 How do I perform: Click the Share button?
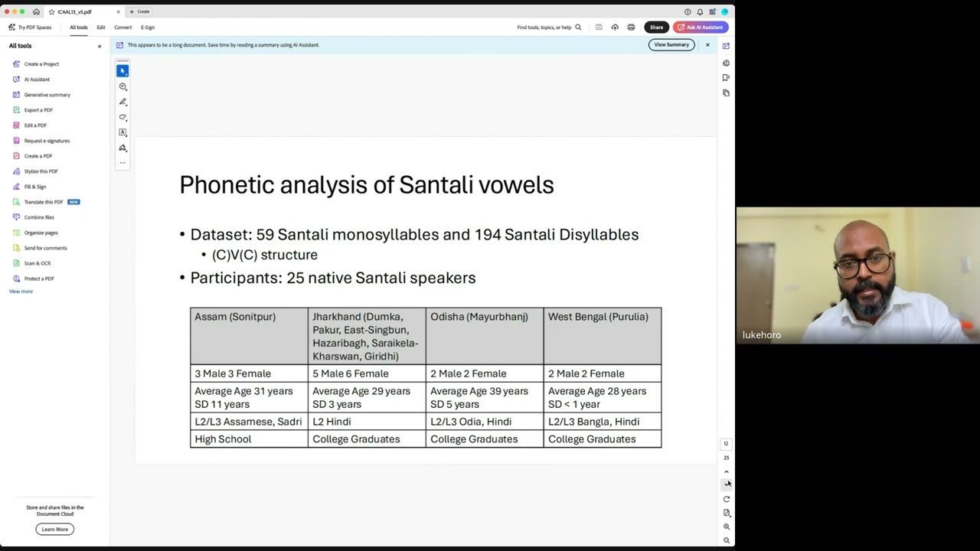pos(656,27)
